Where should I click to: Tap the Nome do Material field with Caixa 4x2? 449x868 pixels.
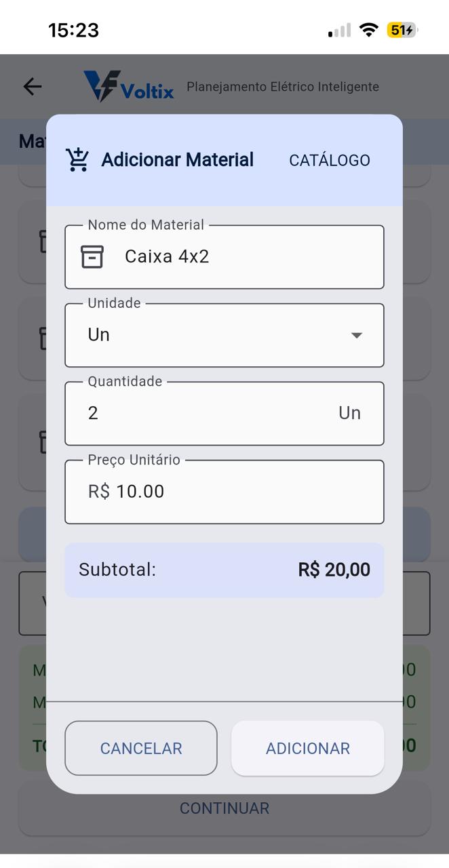(224, 256)
